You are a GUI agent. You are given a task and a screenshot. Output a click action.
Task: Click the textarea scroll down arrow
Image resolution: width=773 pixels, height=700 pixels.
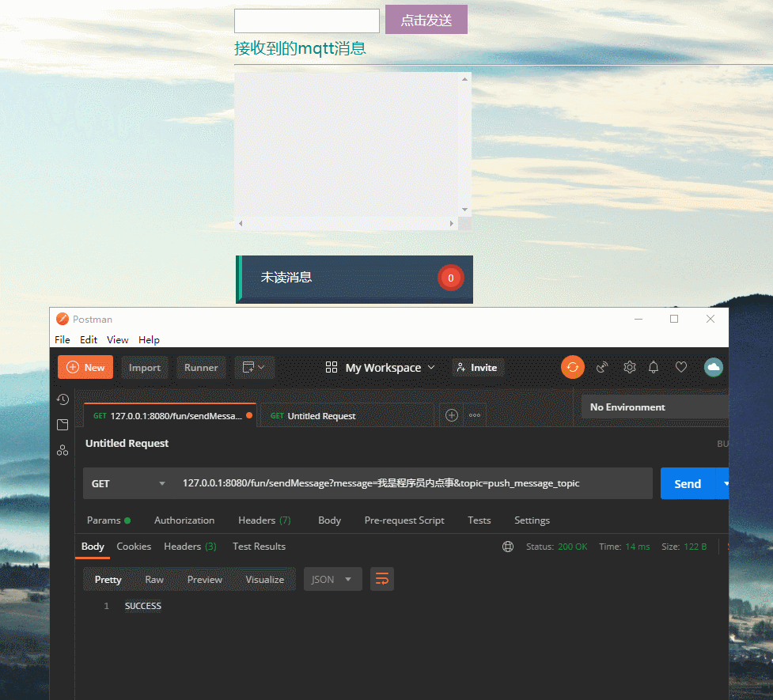point(464,210)
